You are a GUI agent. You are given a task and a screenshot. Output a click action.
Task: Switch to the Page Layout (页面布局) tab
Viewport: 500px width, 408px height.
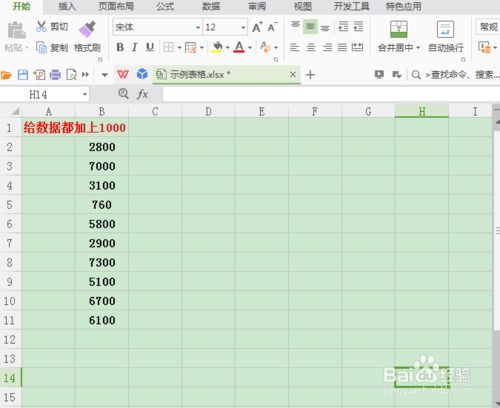pyautogui.click(x=116, y=6)
